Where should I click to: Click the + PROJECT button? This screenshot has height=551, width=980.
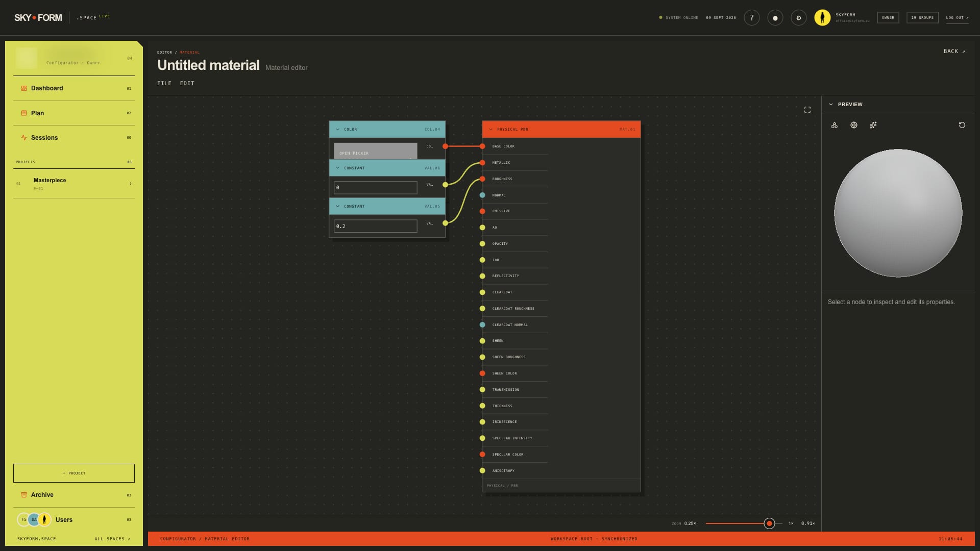[x=74, y=473]
